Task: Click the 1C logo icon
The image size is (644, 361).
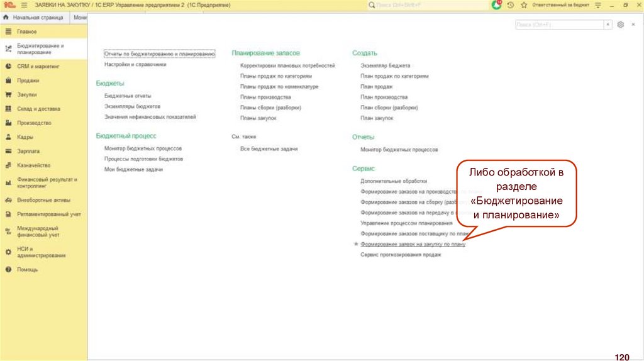Action: click(9, 5)
